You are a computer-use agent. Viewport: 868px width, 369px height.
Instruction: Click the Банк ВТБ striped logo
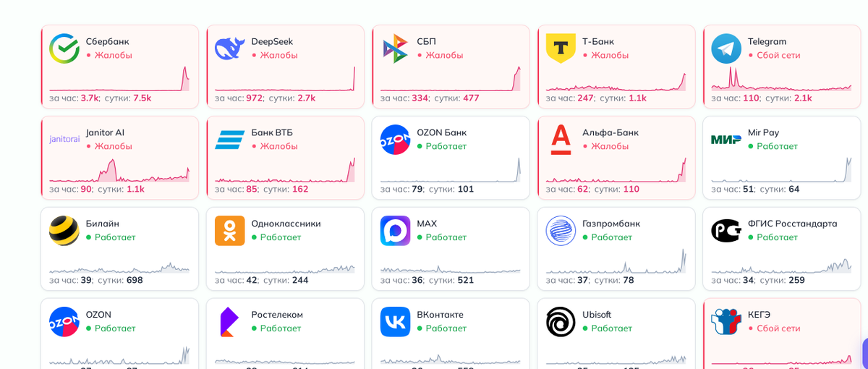click(x=230, y=140)
